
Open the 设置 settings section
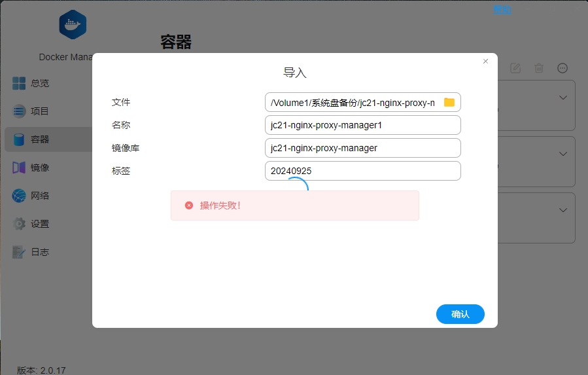(x=40, y=224)
